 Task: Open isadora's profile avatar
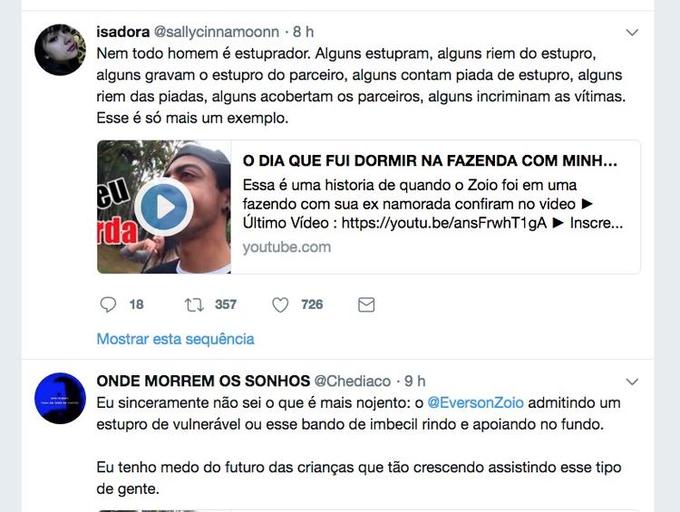pos(60,49)
